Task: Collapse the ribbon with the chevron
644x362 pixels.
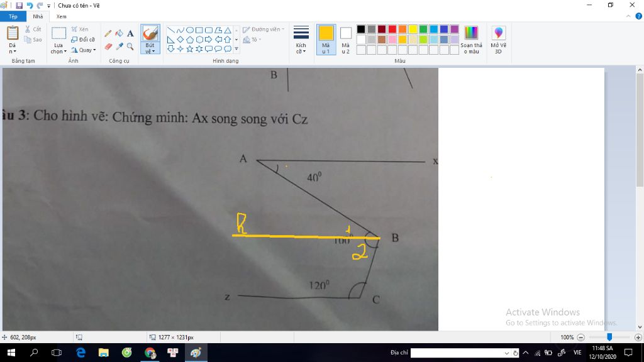Action: click(628, 16)
